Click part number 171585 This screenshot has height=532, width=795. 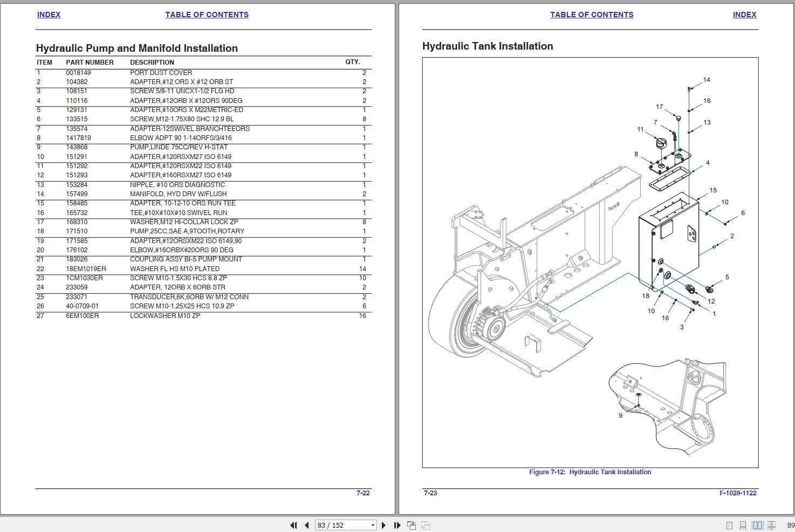coord(77,241)
